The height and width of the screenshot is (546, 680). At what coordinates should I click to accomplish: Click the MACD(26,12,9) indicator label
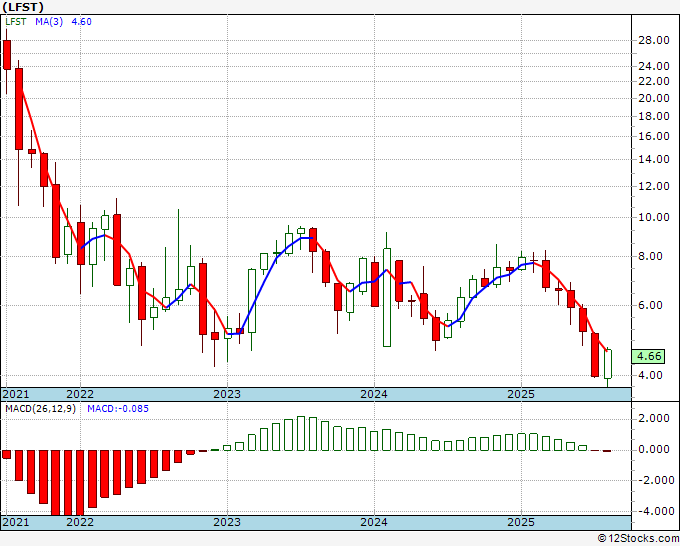40,409
